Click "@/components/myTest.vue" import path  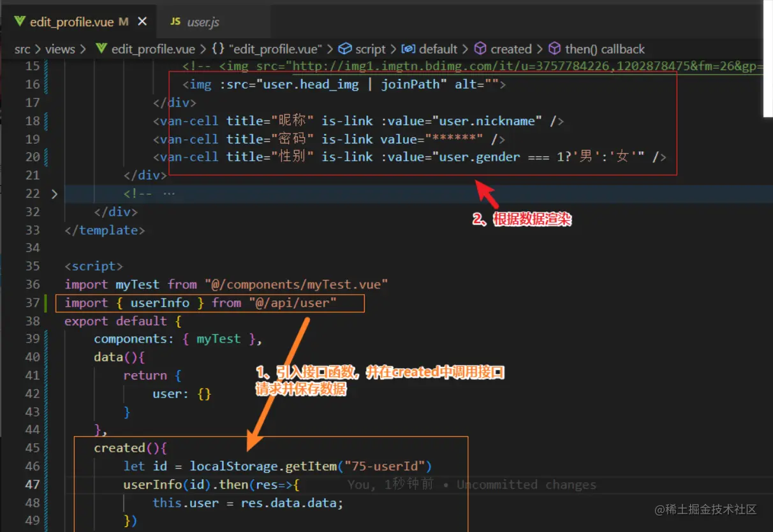click(296, 284)
